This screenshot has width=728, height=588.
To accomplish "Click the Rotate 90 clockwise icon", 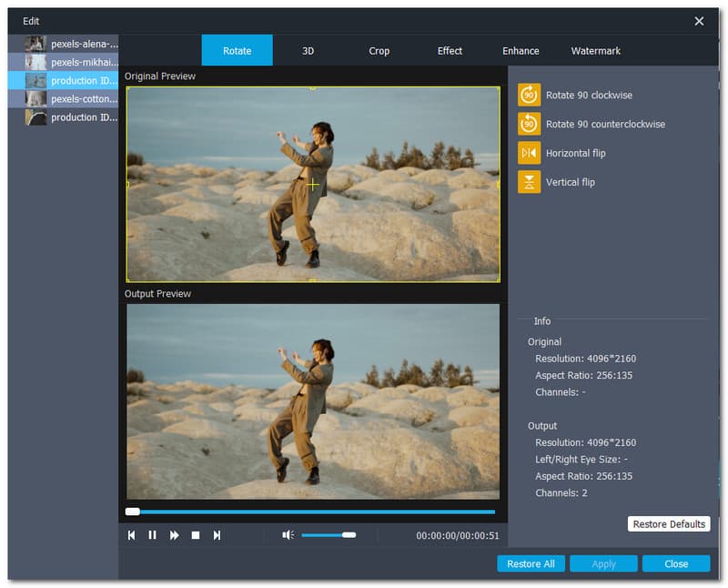I will tap(529, 95).
